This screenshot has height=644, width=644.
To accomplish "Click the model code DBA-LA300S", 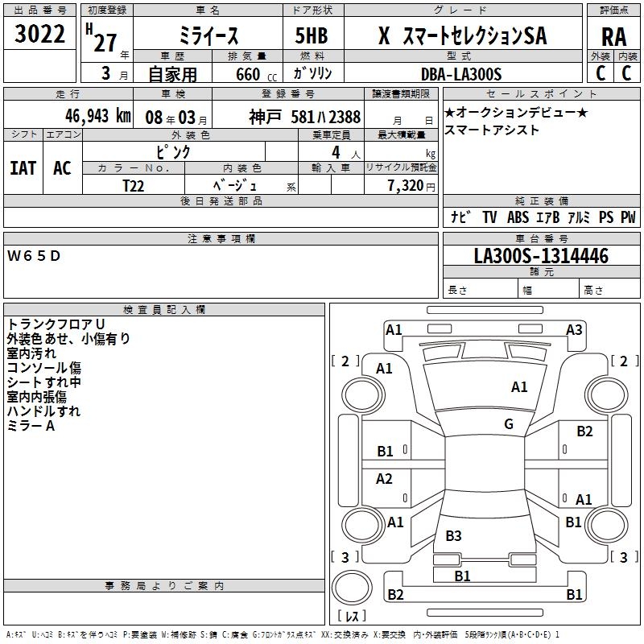I will click(461, 74).
